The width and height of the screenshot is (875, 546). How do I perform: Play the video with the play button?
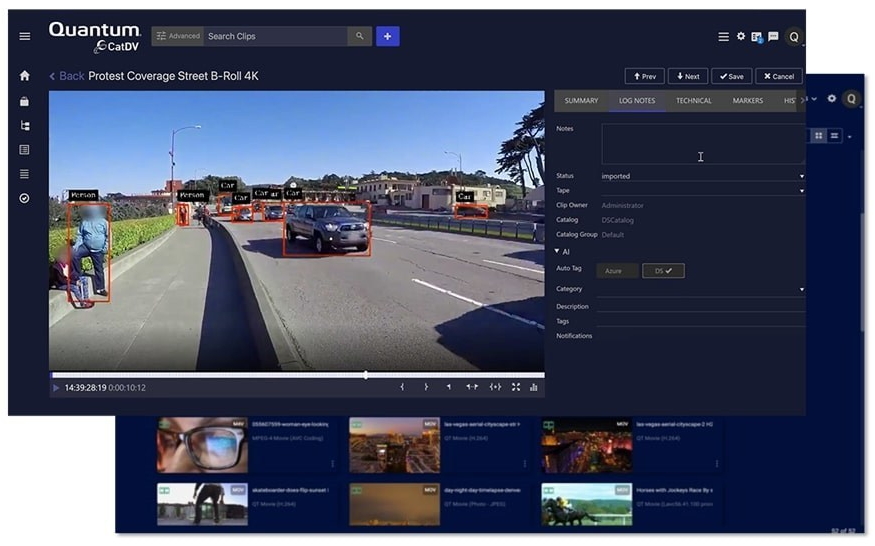[x=56, y=387]
